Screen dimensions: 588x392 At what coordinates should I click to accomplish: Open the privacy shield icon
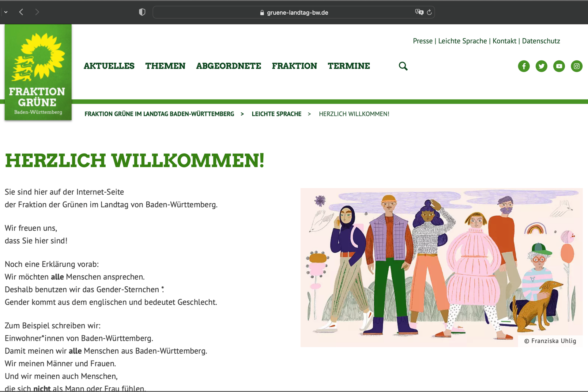(142, 12)
